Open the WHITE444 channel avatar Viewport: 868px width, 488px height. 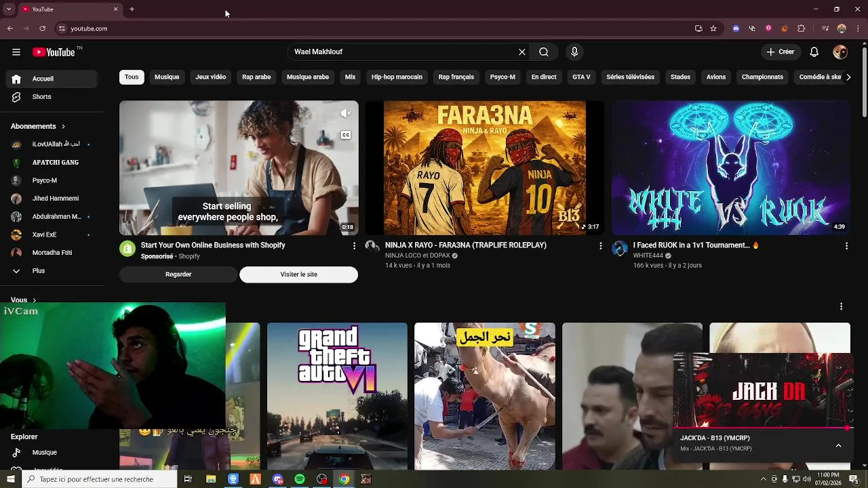pos(620,248)
